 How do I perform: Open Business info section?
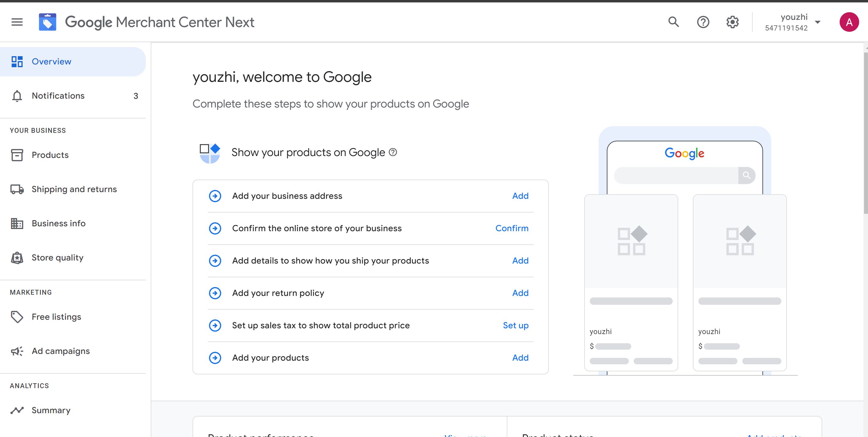click(x=73, y=223)
